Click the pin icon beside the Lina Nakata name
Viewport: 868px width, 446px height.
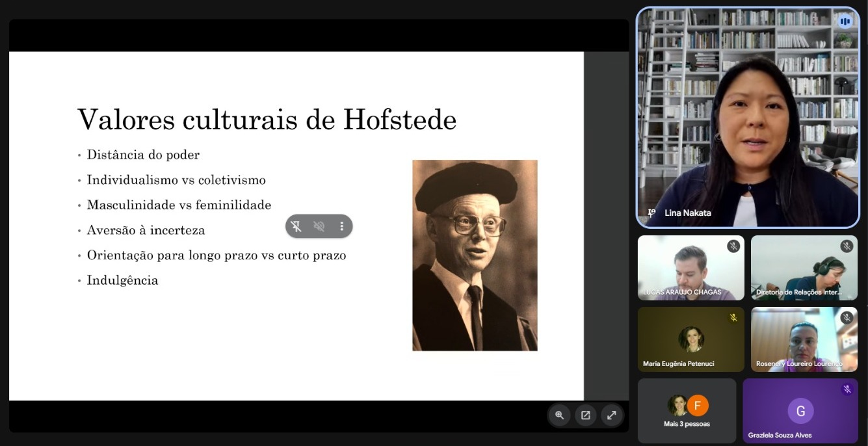[651, 213]
